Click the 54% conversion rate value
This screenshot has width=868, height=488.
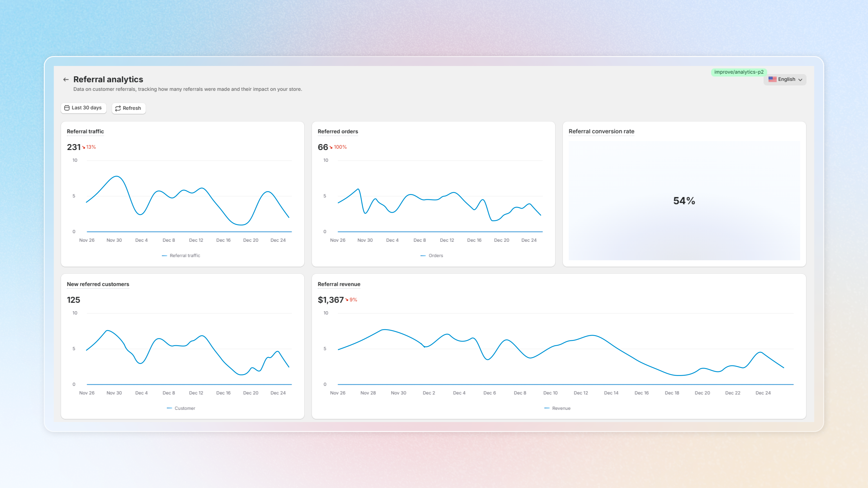click(684, 201)
